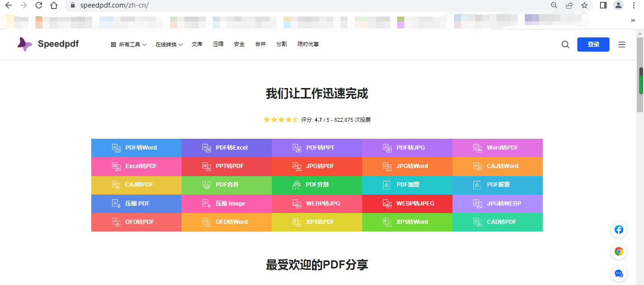Click the OFD转Word tile
Screen dimensions: 644x285
[x=226, y=222]
